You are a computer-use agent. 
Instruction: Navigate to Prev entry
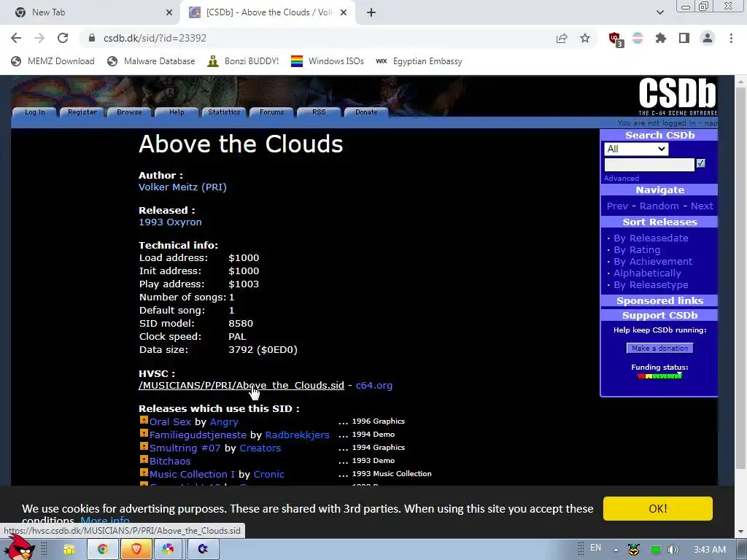617,206
